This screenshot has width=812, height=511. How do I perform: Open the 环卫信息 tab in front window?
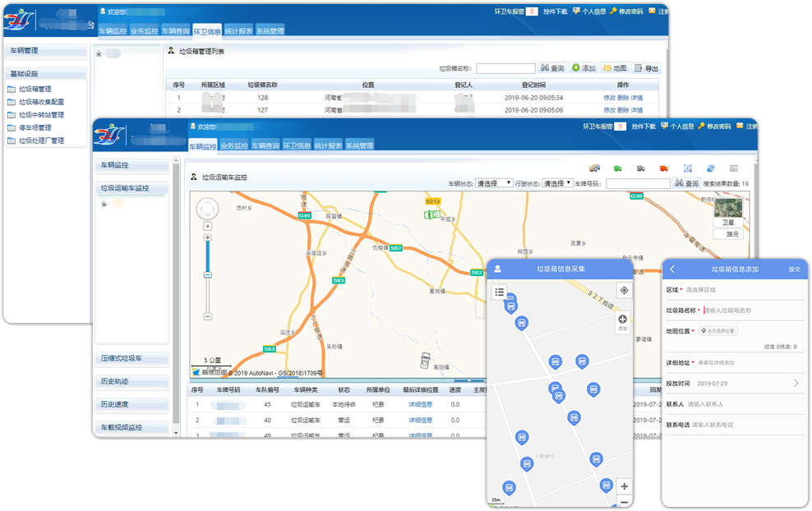(x=297, y=145)
